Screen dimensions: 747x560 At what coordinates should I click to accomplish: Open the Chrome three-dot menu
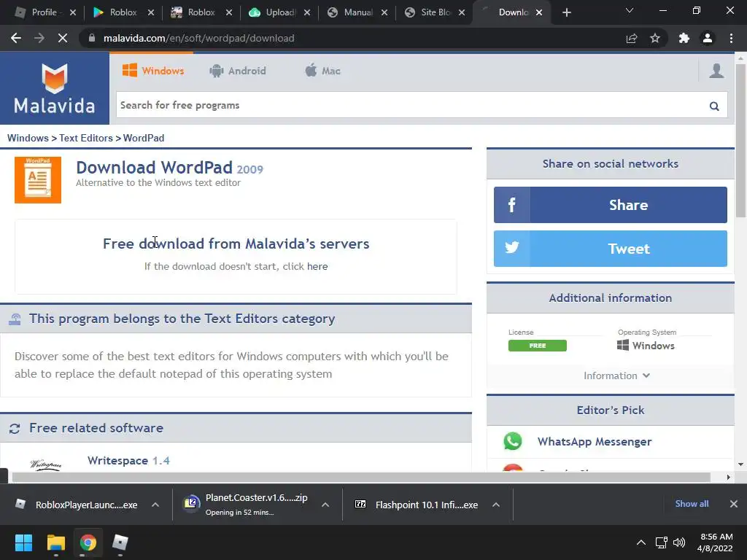click(731, 38)
